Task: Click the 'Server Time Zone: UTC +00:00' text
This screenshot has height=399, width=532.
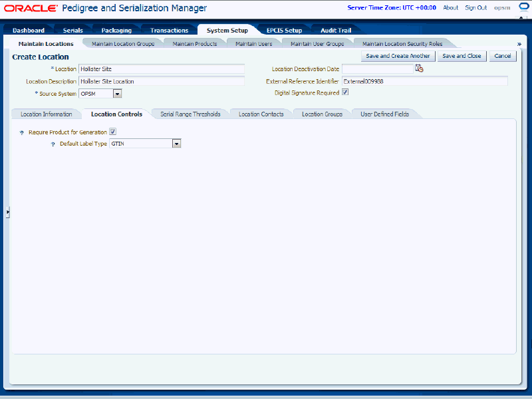Action: pyautogui.click(x=392, y=7)
